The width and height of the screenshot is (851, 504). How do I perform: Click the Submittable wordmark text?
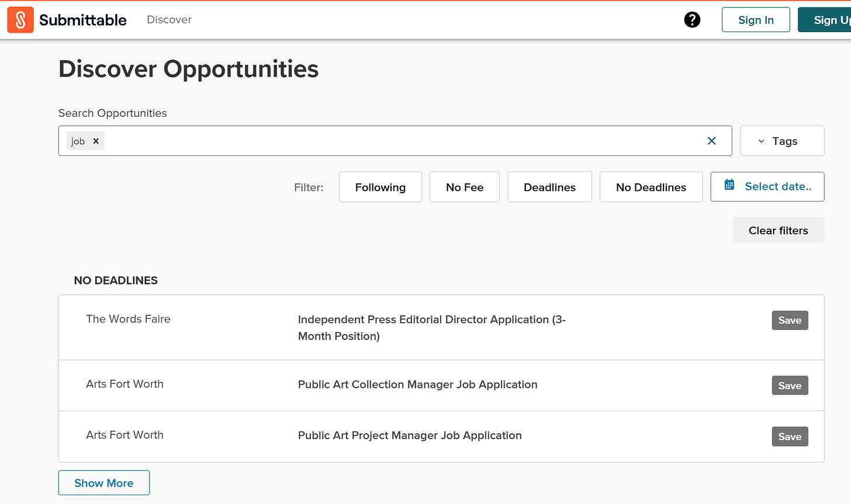point(82,20)
